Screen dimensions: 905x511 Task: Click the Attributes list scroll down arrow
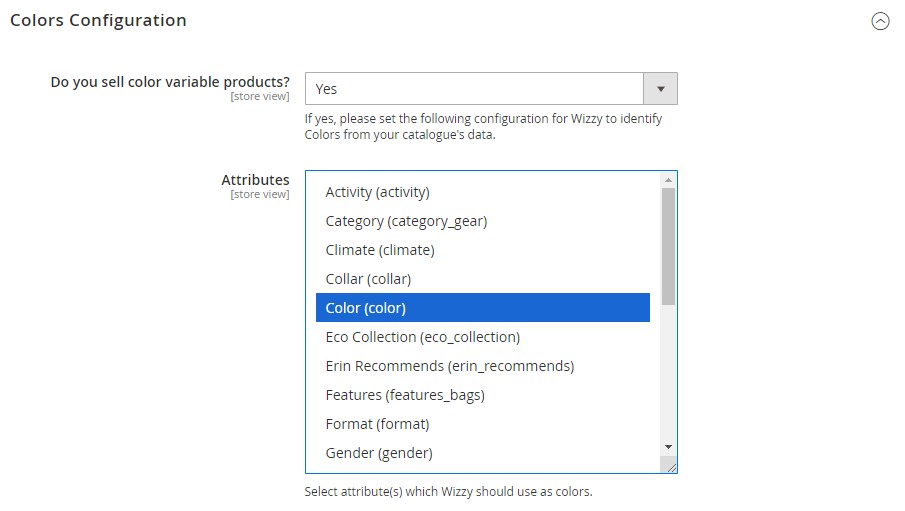pos(668,447)
